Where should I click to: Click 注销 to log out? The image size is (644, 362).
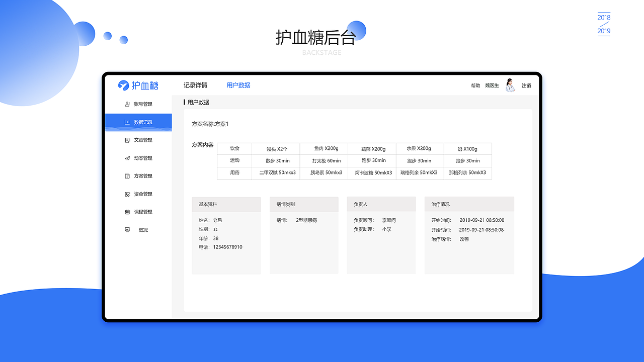coord(526,85)
